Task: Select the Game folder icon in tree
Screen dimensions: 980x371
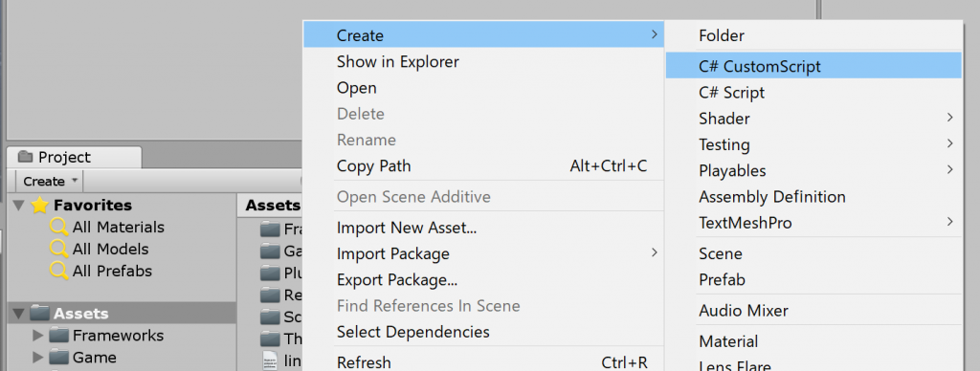Action: coord(58,358)
